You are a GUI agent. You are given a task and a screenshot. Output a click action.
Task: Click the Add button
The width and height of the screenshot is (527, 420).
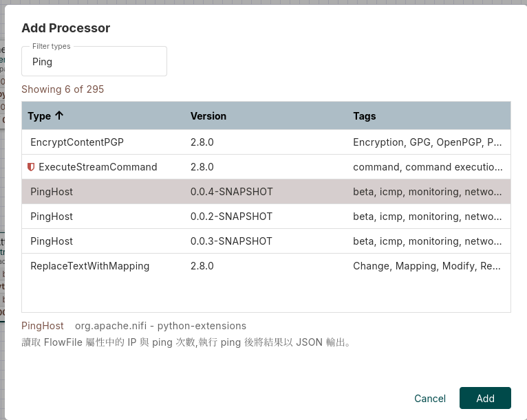[485, 398]
